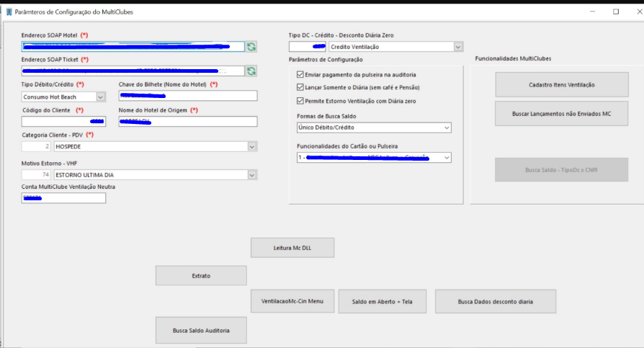Click refresh icon next to Endereço SOAP Ticket

[x=251, y=71]
